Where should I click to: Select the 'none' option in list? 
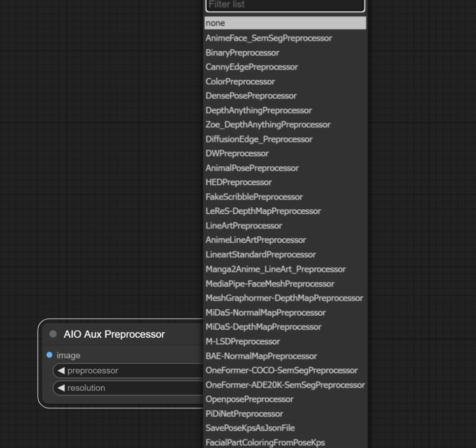pos(285,23)
